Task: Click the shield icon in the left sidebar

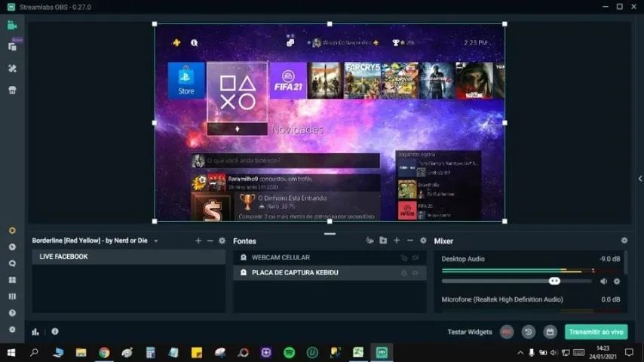Action: click(12, 247)
